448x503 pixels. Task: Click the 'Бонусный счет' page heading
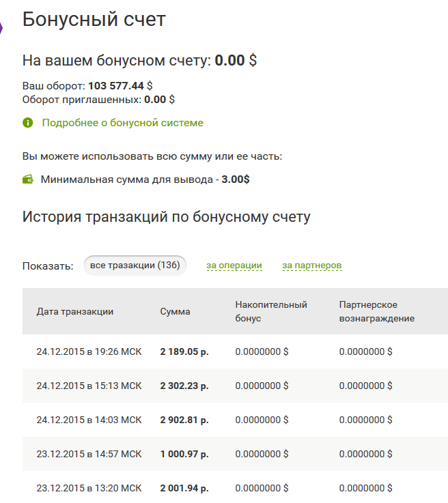94,19
